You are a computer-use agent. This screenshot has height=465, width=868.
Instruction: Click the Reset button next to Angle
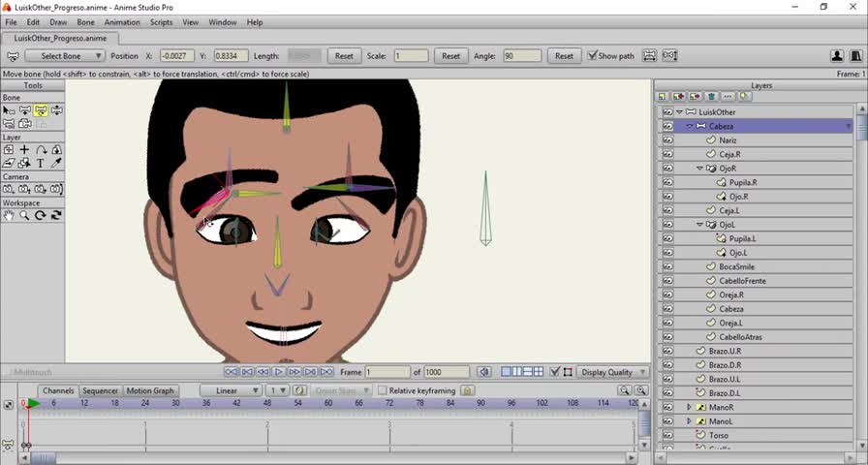click(564, 56)
